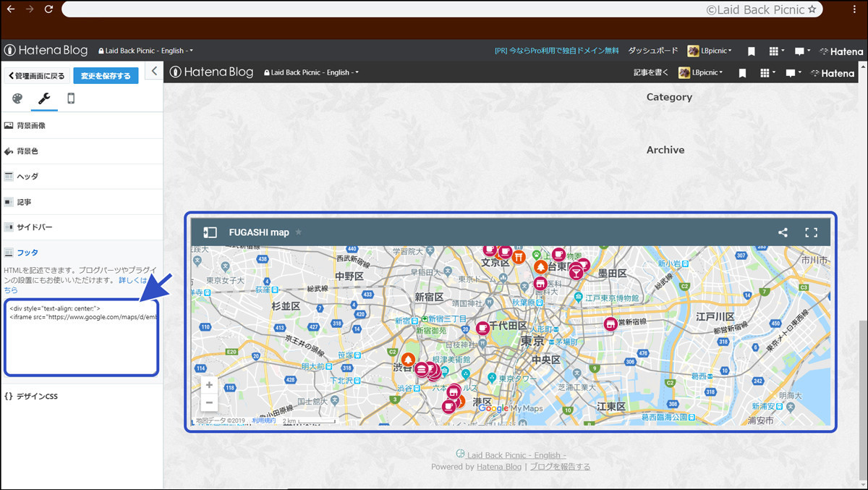Click the Category sidebar heading

click(x=669, y=97)
